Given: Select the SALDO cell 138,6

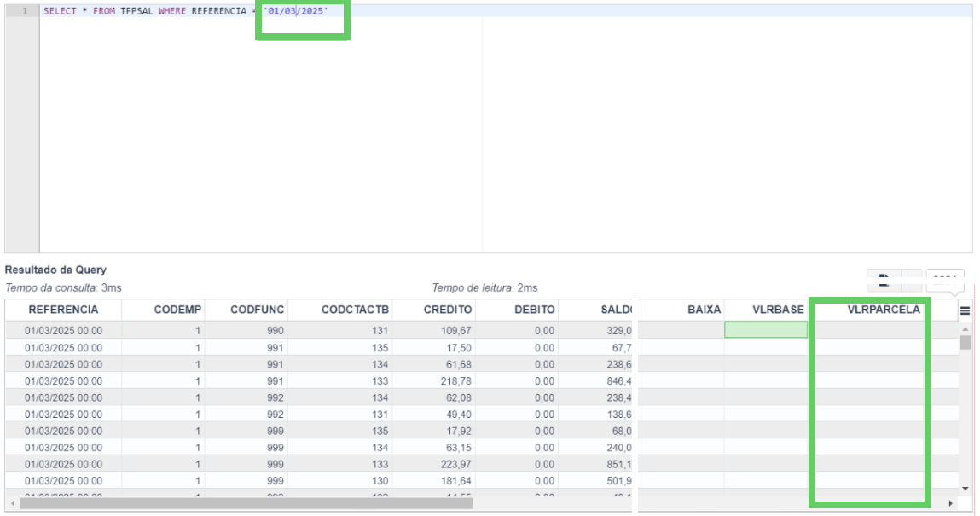Looking at the screenshot, I should tap(595, 415).
